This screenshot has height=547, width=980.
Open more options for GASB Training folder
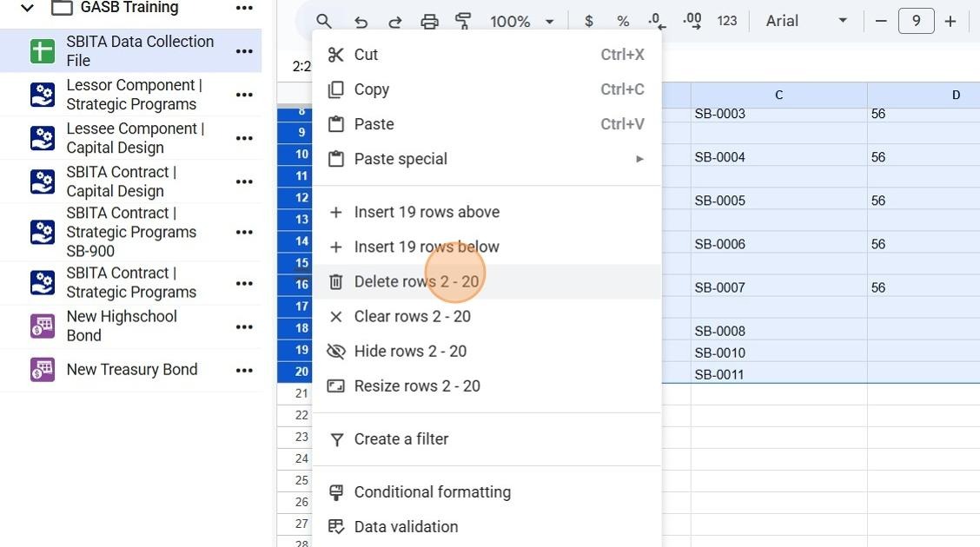click(x=244, y=8)
